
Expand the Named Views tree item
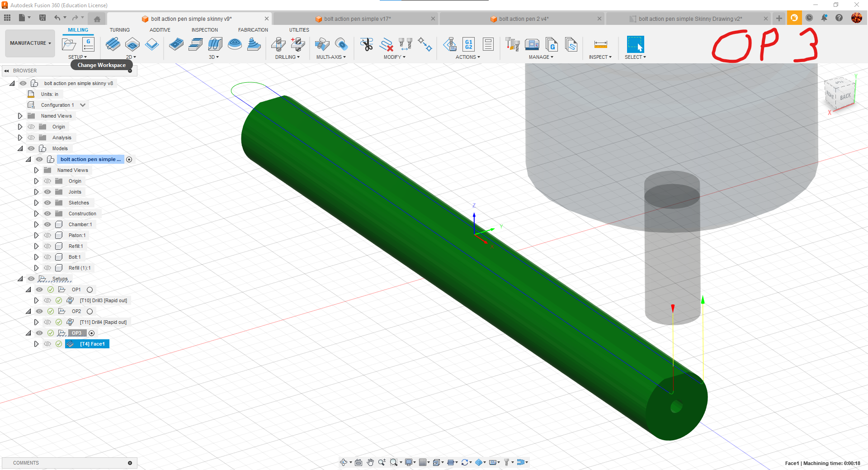[x=20, y=116]
